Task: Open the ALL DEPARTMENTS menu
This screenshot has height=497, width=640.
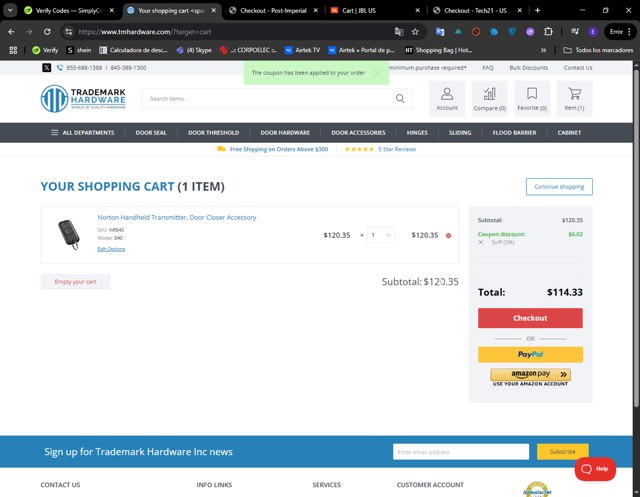Action: coord(82,133)
